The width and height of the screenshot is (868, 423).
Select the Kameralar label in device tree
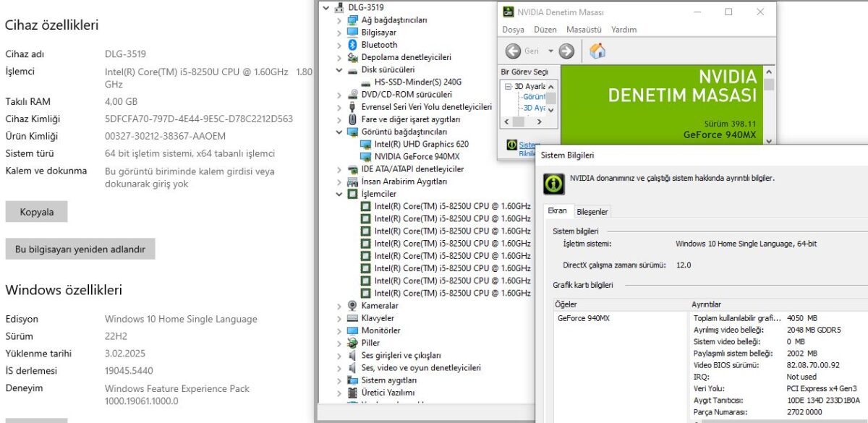pos(380,306)
